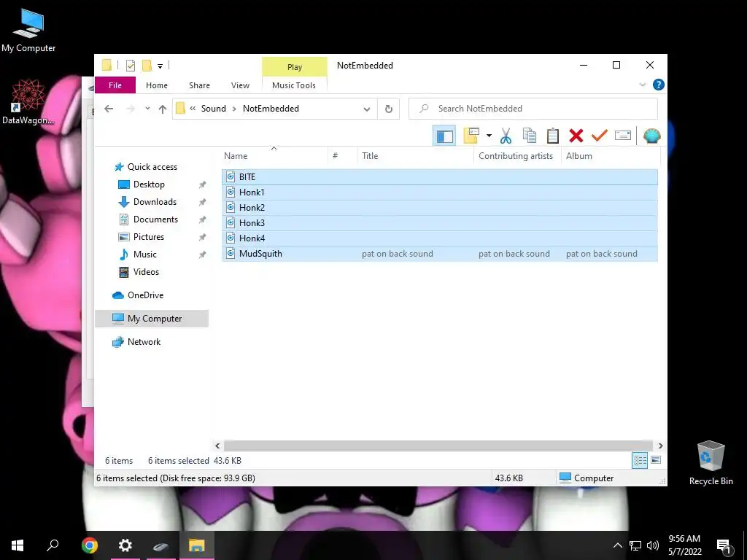This screenshot has width=747, height=560.
Task: Sort by Contributing artists column
Action: 517,156
